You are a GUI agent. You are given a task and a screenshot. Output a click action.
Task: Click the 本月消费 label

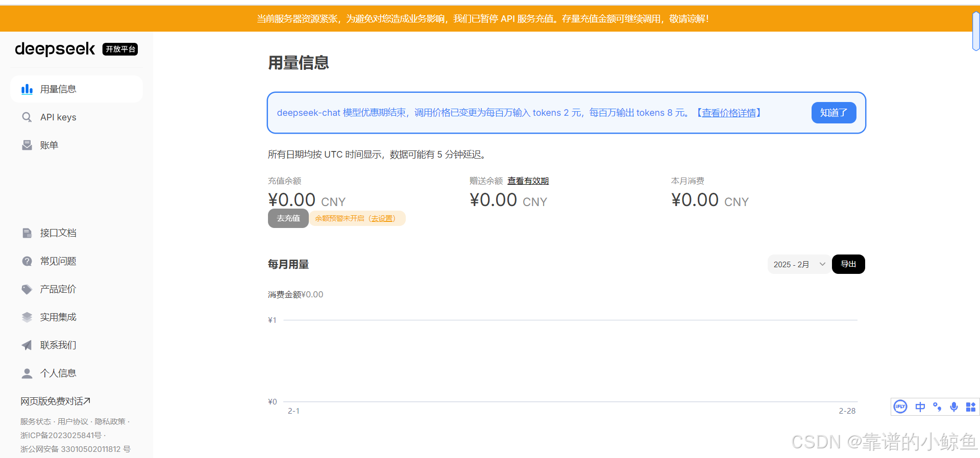688,181
